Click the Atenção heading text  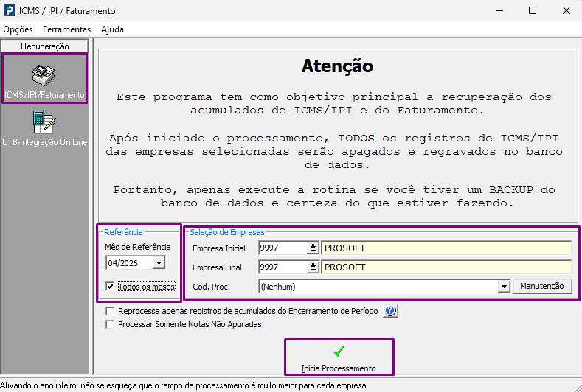pyautogui.click(x=337, y=66)
